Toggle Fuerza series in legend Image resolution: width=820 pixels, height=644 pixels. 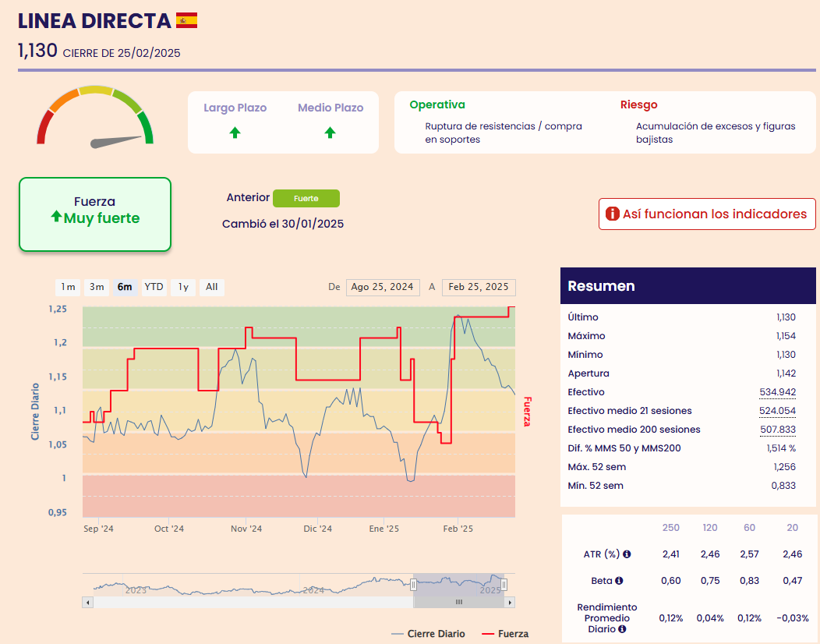pos(505,634)
